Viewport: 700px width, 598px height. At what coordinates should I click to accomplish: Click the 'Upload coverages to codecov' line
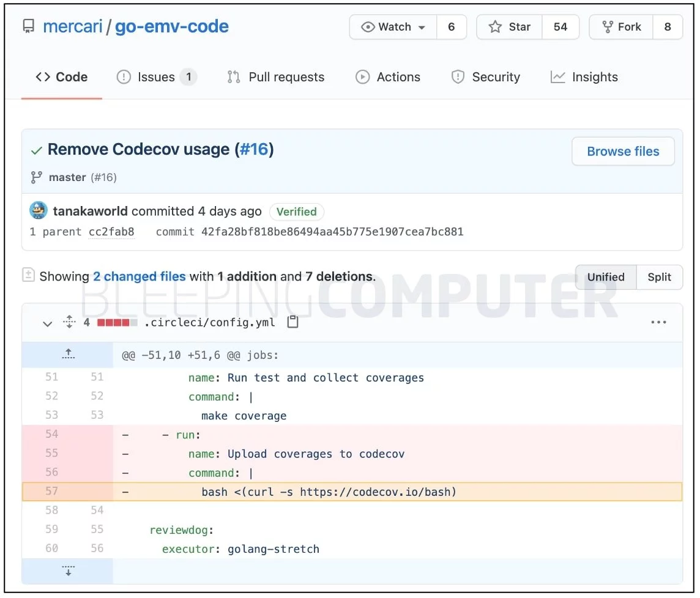tap(296, 454)
